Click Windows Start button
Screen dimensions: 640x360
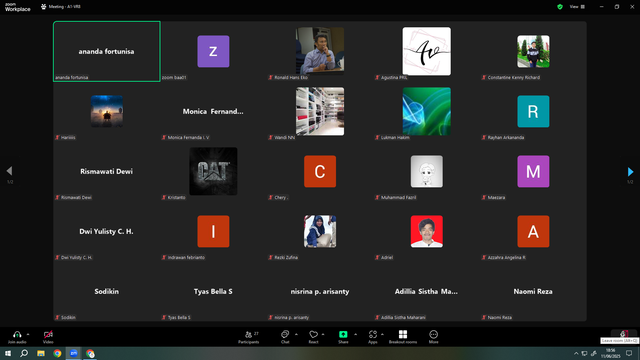tap(8, 353)
